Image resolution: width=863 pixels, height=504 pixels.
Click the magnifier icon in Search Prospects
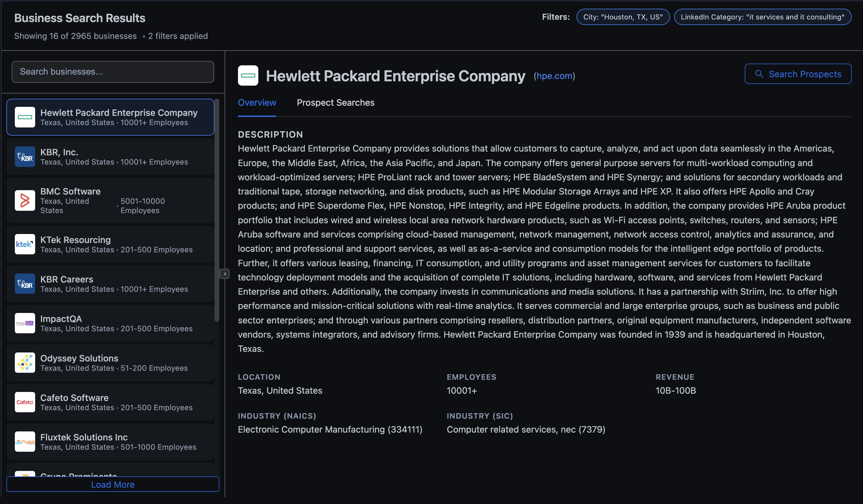pos(759,74)
